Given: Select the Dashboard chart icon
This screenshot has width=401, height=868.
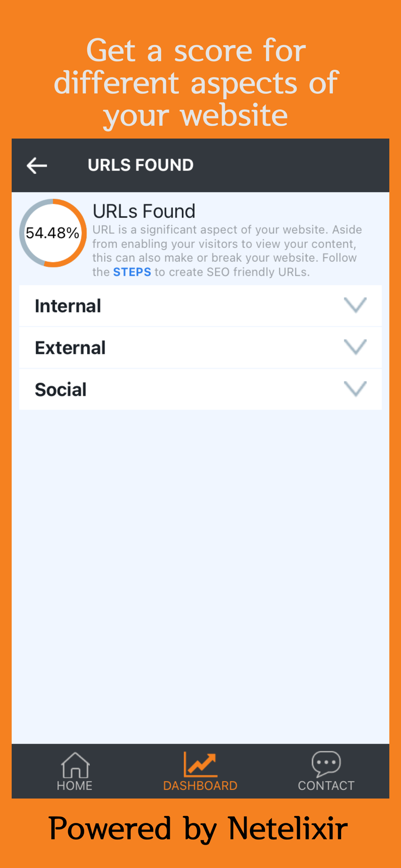Looking at the screenshot, I should point(200,764).
